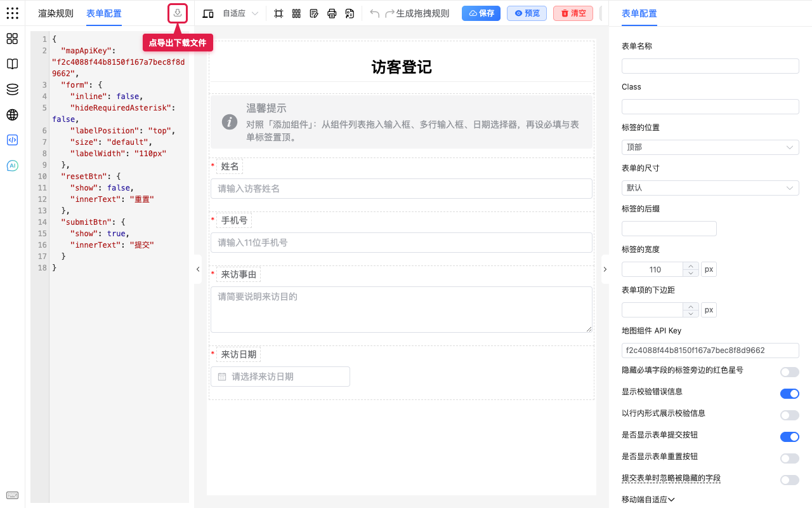Click the 表单项的下边距 number input
This screenshot has width=812, height=508.
653,311
